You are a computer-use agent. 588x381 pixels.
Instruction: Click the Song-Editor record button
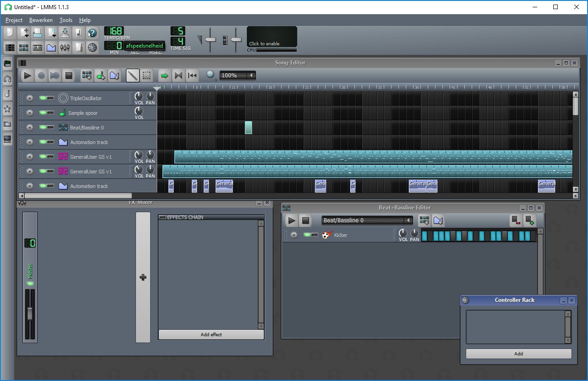(41, 75)
